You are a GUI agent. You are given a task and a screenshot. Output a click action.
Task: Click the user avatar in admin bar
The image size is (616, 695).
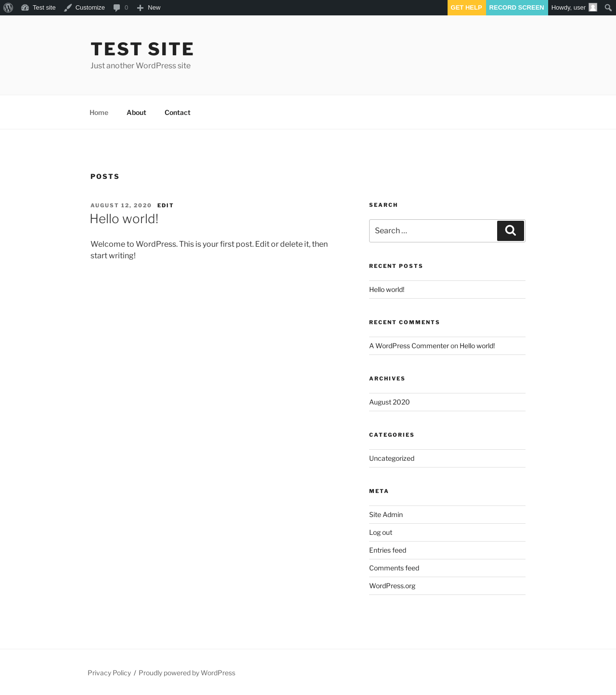593,8
